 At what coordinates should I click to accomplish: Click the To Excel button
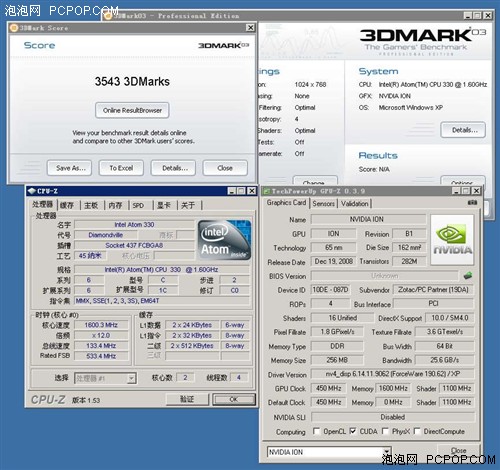[x=121, y=168]
